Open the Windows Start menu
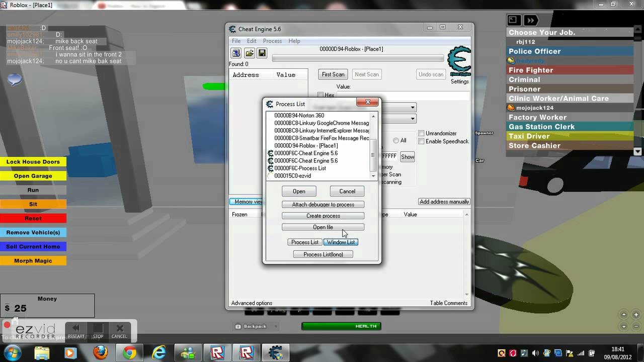 point(13,352)
